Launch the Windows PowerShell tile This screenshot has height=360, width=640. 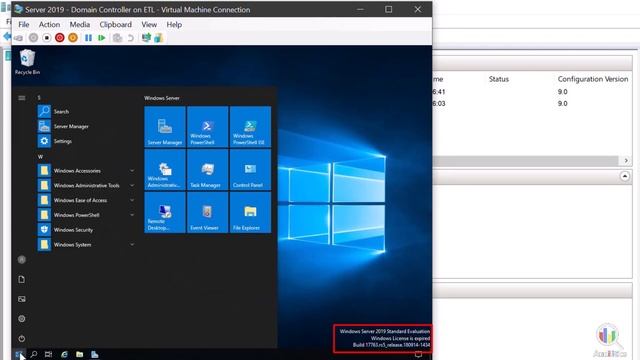click(207, 127)
